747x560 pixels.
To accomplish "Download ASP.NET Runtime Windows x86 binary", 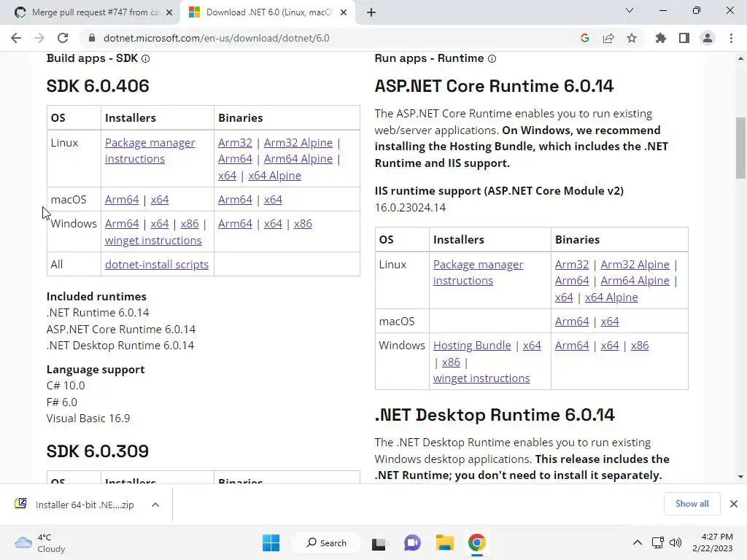I will [x=640, y=345].
